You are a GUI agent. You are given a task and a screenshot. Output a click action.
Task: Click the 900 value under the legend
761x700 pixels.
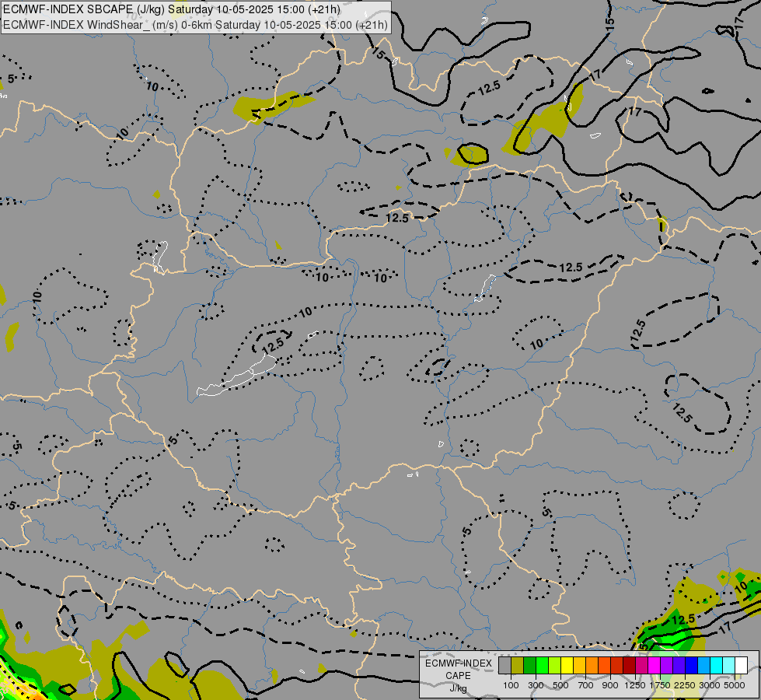pyautogui.click(x=610, y=685)
